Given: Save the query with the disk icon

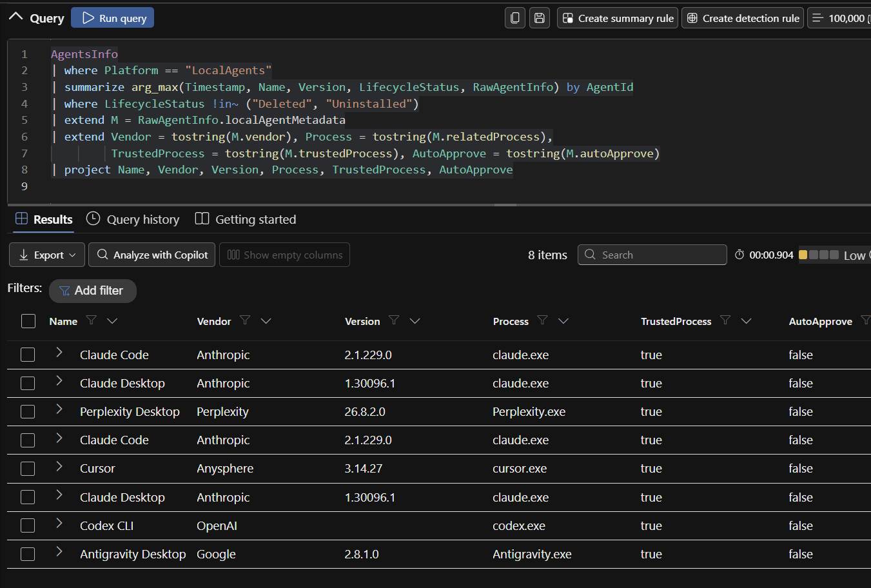Looking at the screenshot, I should tap(540, 18).
